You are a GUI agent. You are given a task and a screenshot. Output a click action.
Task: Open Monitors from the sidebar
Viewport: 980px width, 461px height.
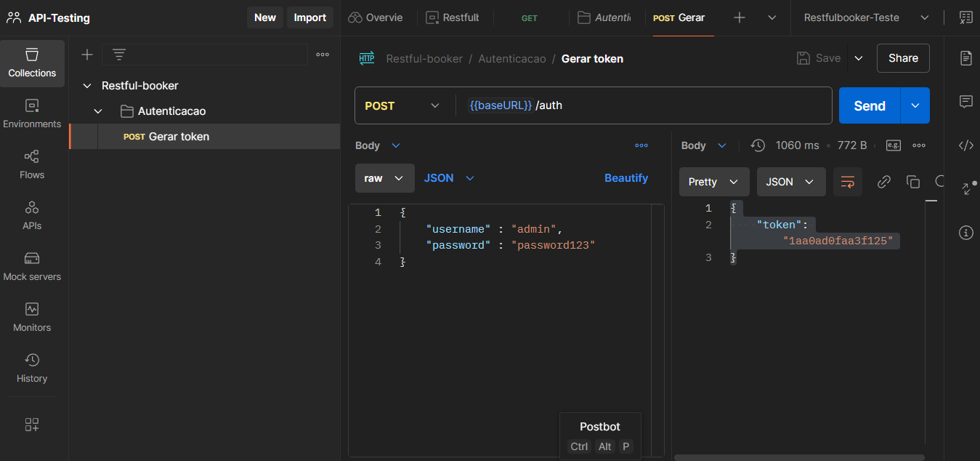(32, 317)
